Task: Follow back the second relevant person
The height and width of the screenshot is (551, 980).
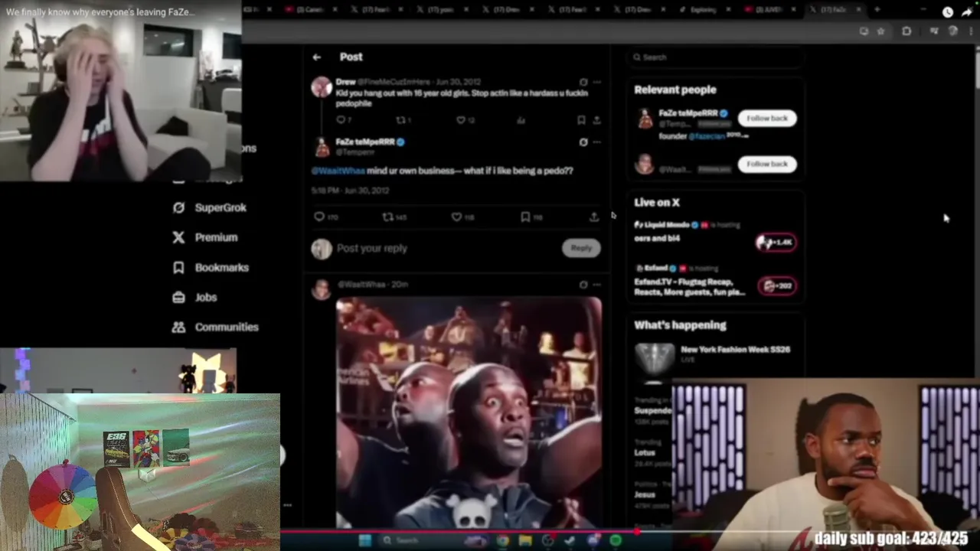Action: coord(767,164)
